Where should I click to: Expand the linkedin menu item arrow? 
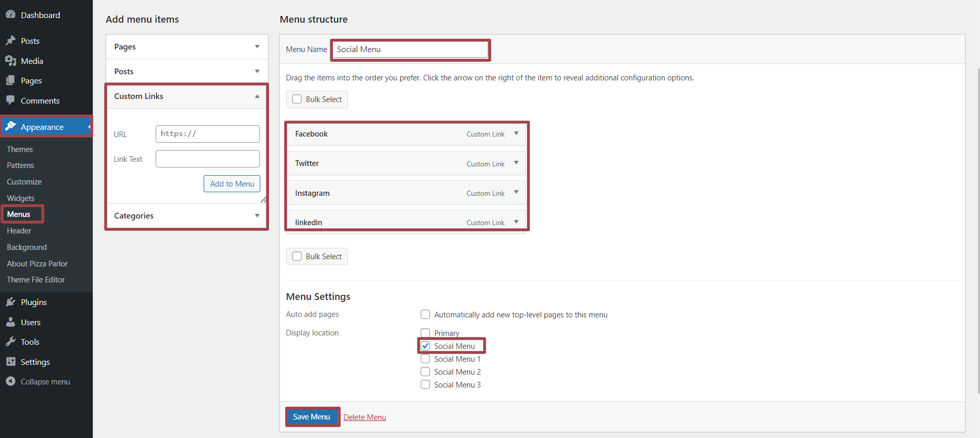pyautogui.click(x=516, y=222)
